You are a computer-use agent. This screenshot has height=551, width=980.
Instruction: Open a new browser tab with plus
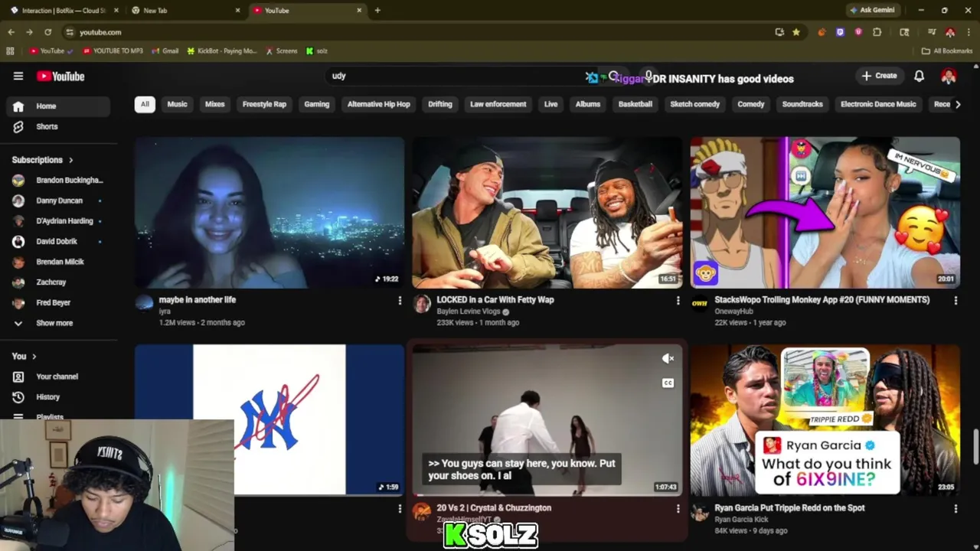pos(377,11)
